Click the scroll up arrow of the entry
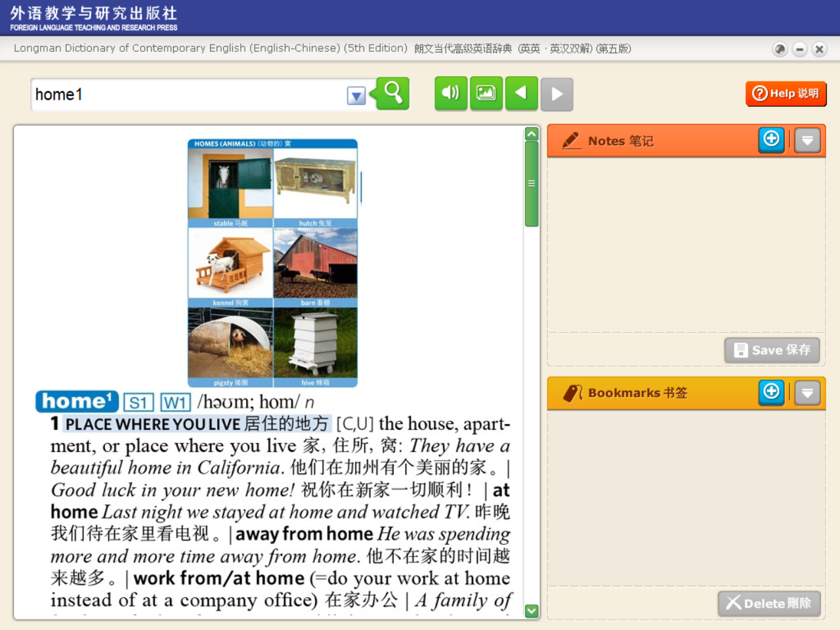This screenshot has width=840, height=630. [532, 134]
